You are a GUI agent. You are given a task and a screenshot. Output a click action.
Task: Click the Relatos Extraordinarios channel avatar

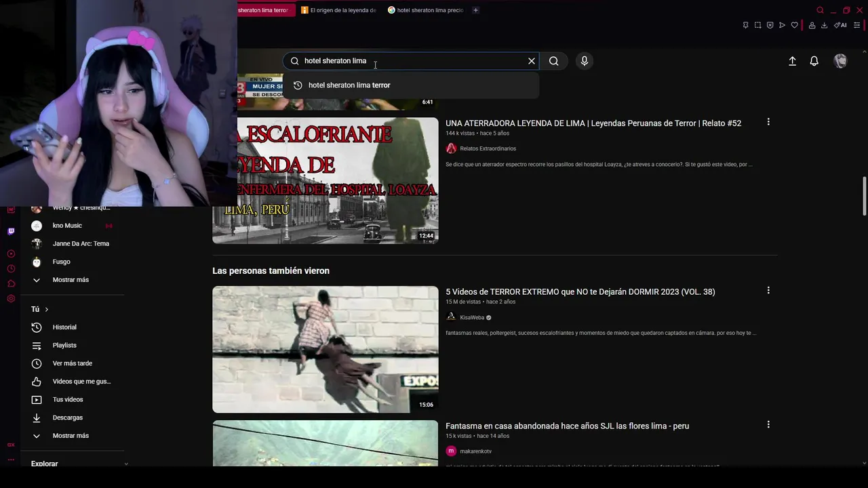click(451, 148)
